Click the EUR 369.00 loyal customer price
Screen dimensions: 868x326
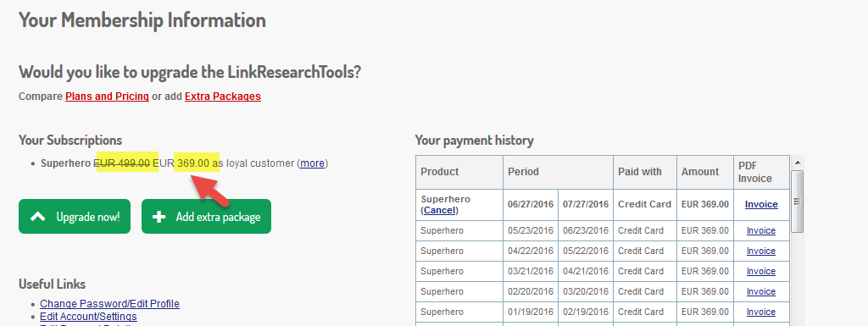pos(181,163)
